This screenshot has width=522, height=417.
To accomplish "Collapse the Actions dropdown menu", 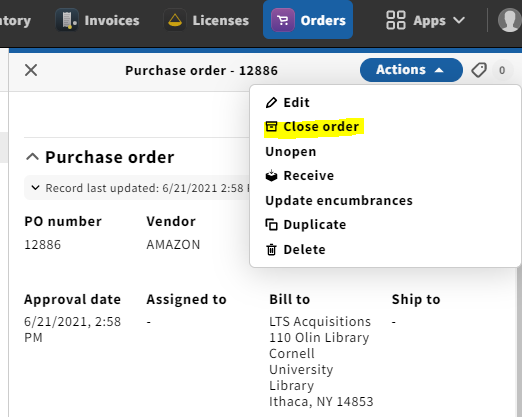I will (411, 70).
